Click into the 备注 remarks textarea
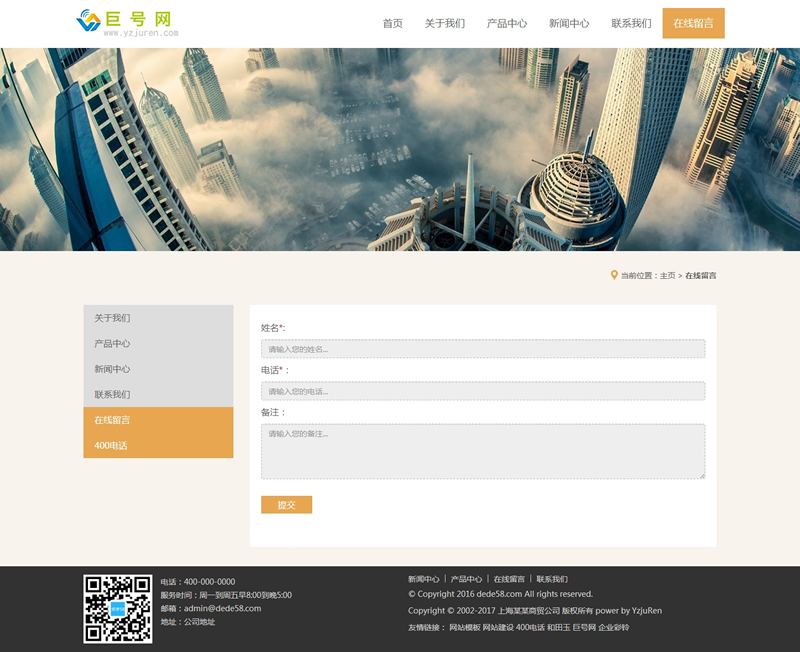The image size is (800, 652). (x=483, y=451)
